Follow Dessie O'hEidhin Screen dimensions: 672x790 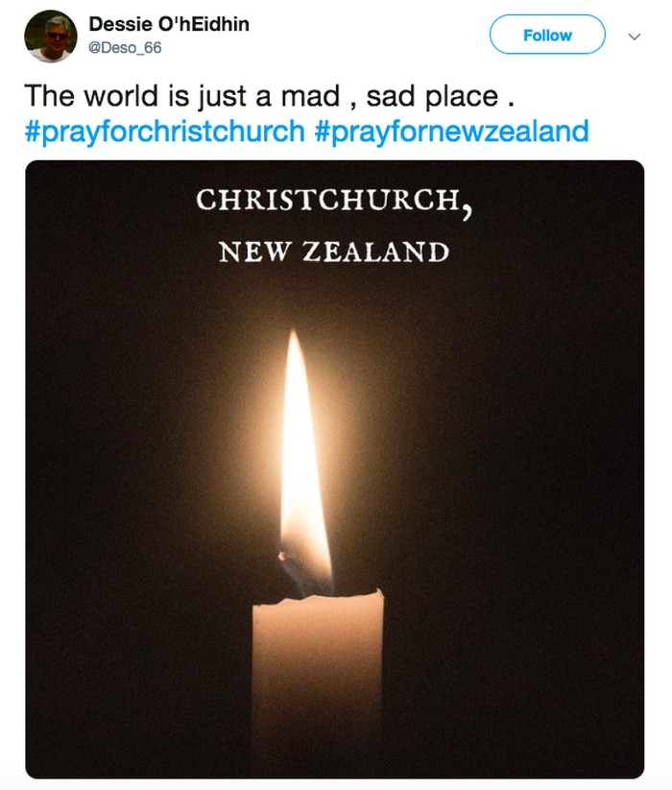pyautogui.click(x=547, y=36)
